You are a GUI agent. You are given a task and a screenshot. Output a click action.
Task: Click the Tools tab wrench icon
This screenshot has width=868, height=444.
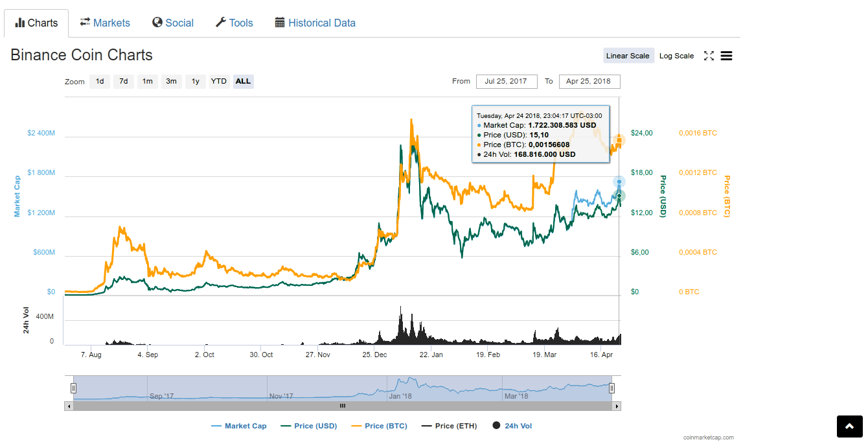click(x=220, y=23)
